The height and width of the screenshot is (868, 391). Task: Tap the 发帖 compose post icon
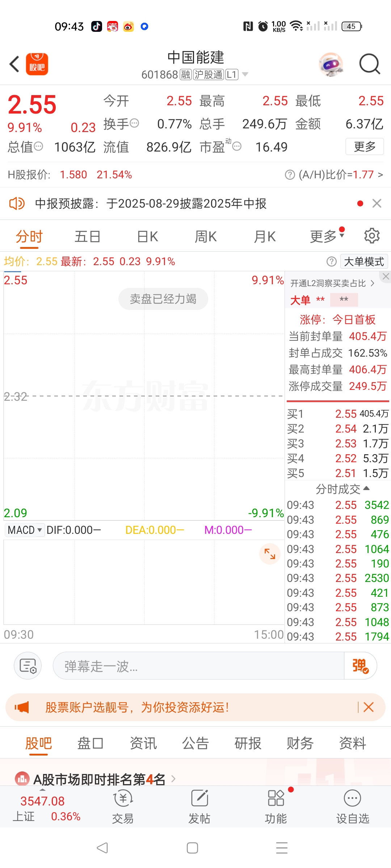pyautogui.click(x=199, y=807)
